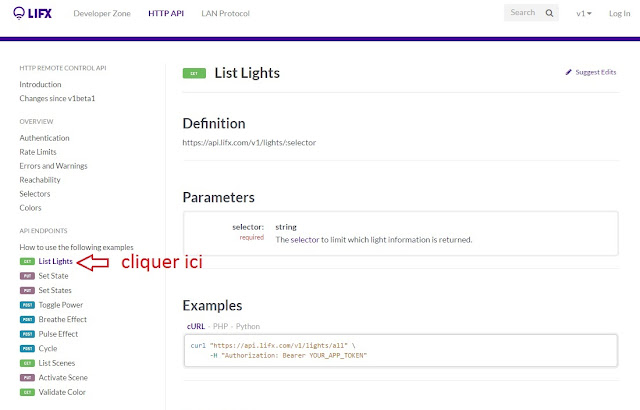Click the Definition heading
The width and height of the screenshot is (640, 410).
pos(214,124)
